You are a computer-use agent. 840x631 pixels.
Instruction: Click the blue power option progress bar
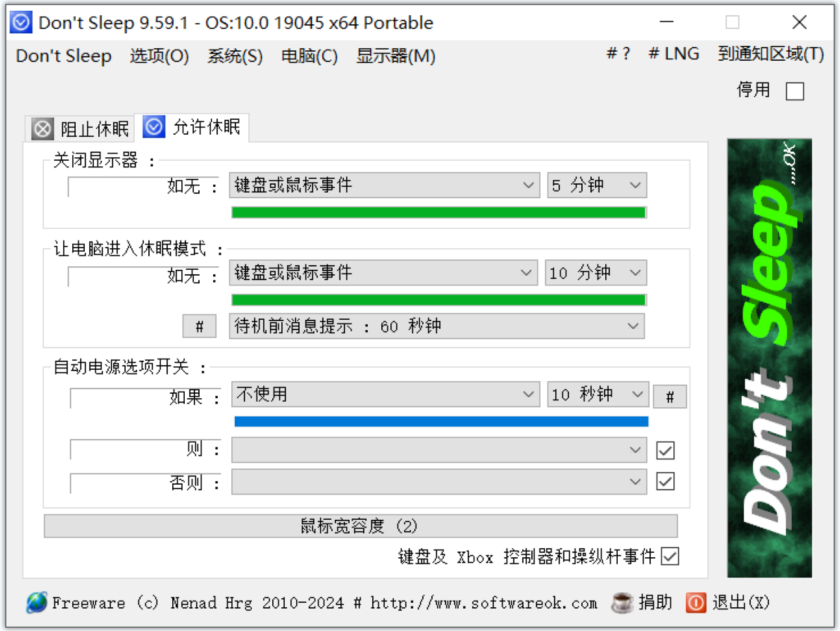[x=441, y=422]
